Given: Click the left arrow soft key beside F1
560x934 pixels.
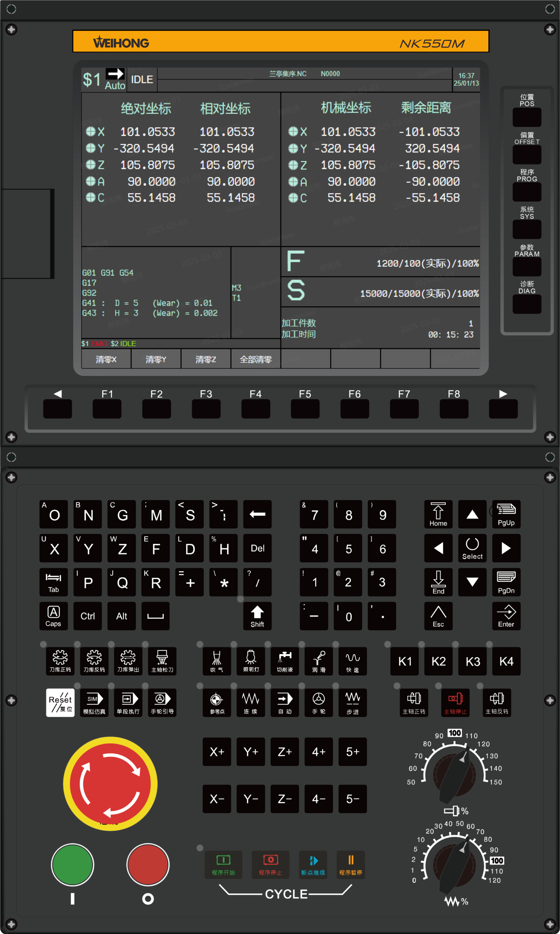Looking at the screenshot, I should coord(57,409).
